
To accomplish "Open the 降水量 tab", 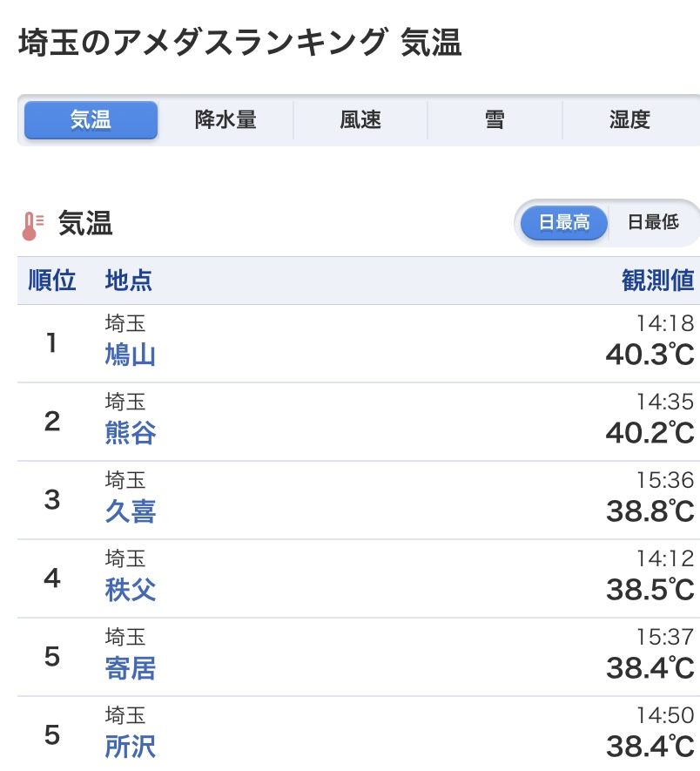I will click(225, 120).
